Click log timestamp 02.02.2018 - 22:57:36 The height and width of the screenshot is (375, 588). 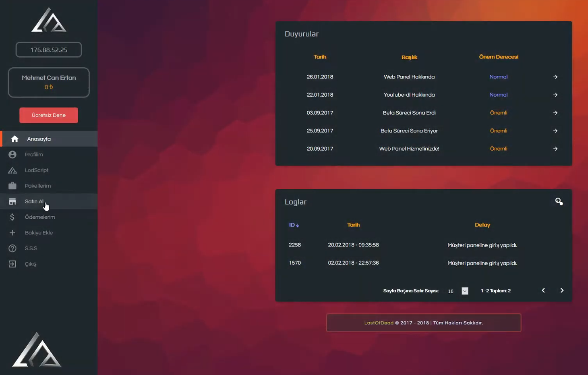click(x=353, y=263)
